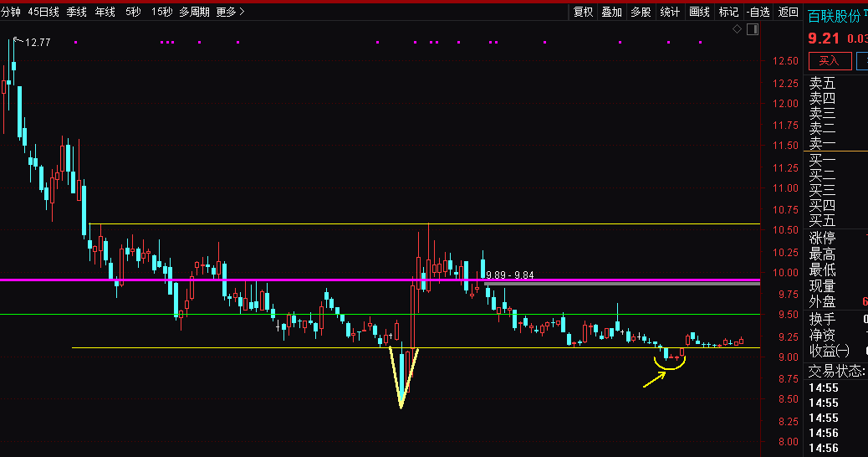Click the 外盘 outer volume label
The width and height of the screenshot is (868, 457).
822,302
